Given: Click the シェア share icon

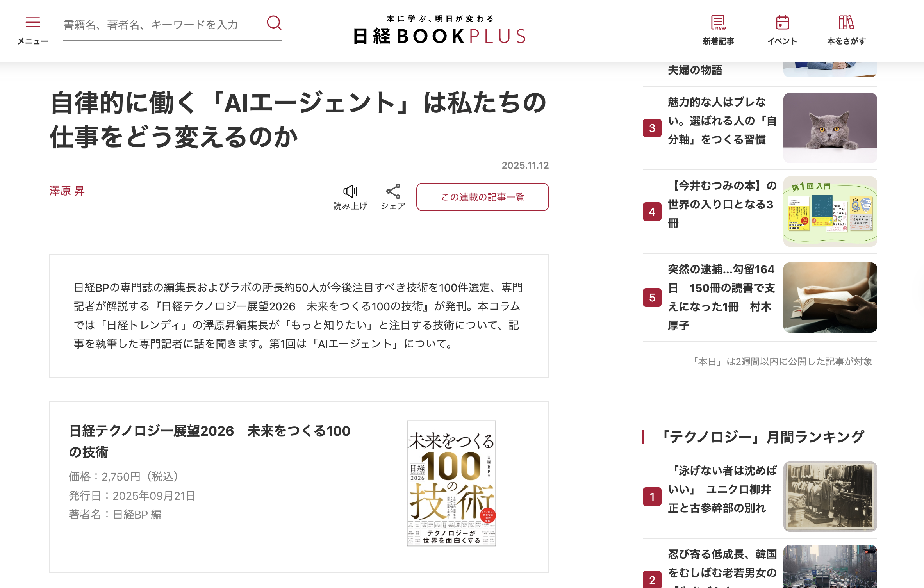Looking at the screenshot, I should (x=393, y=191).
